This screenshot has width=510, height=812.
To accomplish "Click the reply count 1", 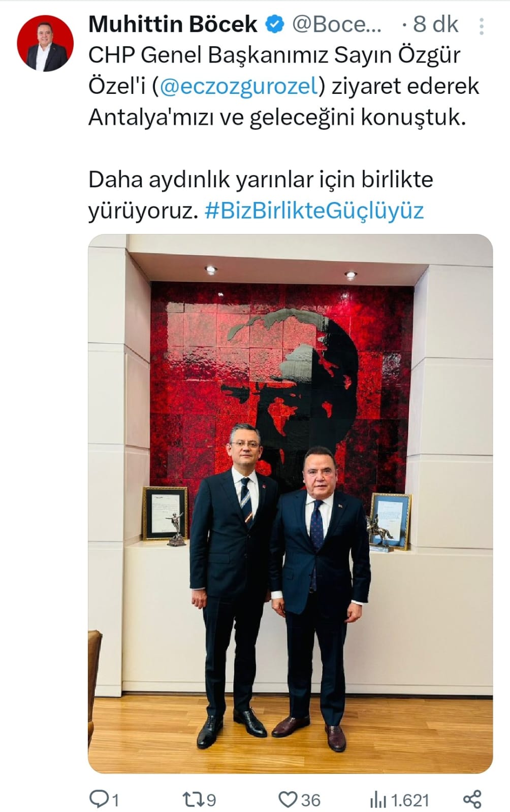I will pyautogui.click(x=115, y=801).
